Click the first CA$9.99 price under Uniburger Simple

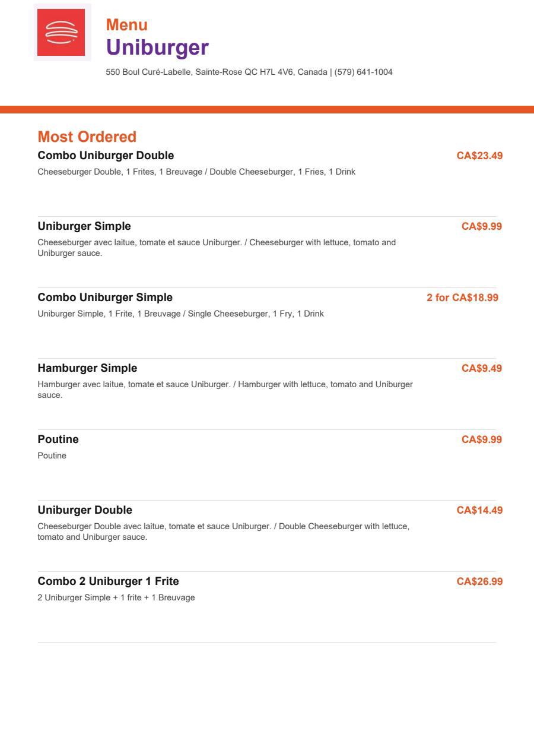pos(482,226)
